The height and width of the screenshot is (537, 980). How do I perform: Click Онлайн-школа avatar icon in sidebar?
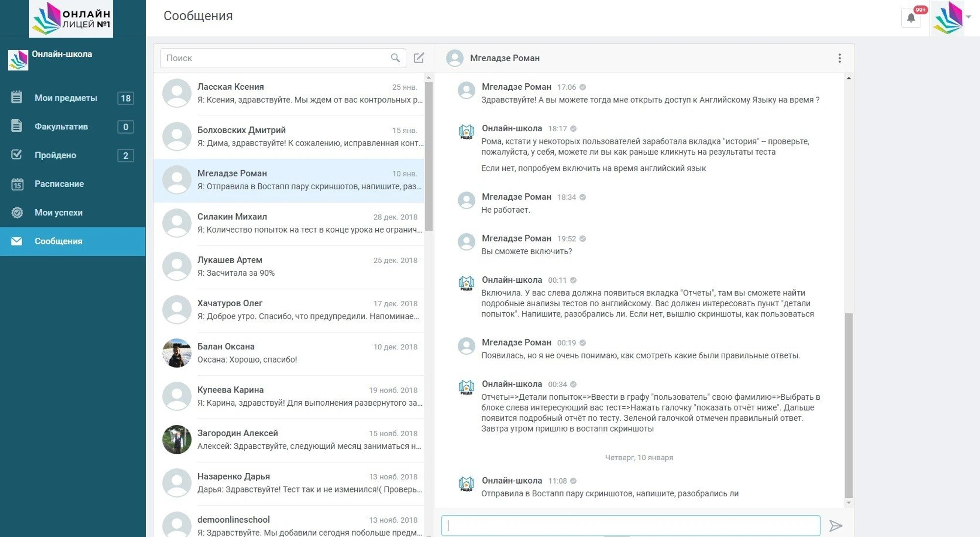click(18, 60)
